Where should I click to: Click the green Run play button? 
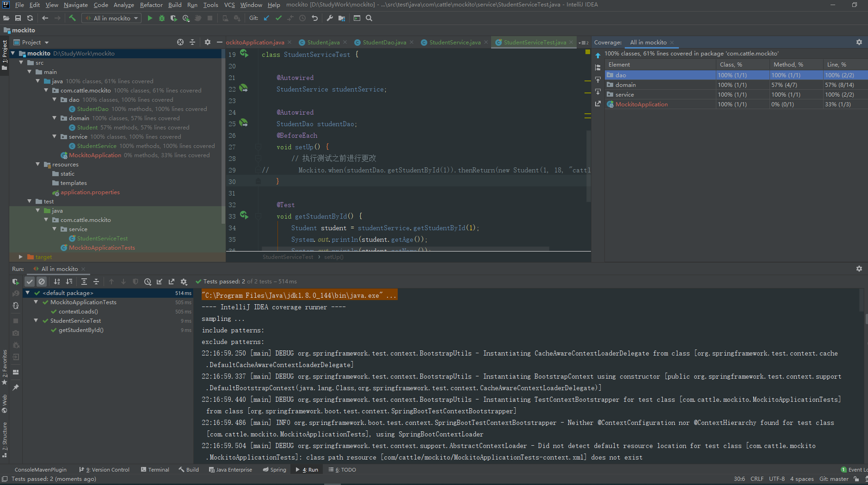click(149, 18)
